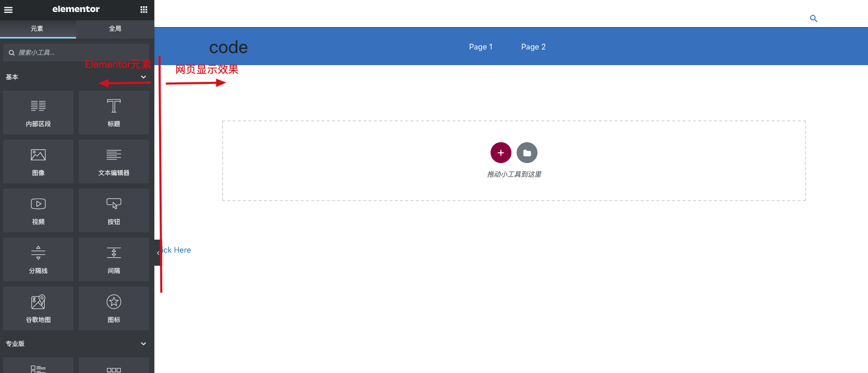Select the 按钮 (Button) widget
This screenshot has height=373, width=868.
coord(114,210)
